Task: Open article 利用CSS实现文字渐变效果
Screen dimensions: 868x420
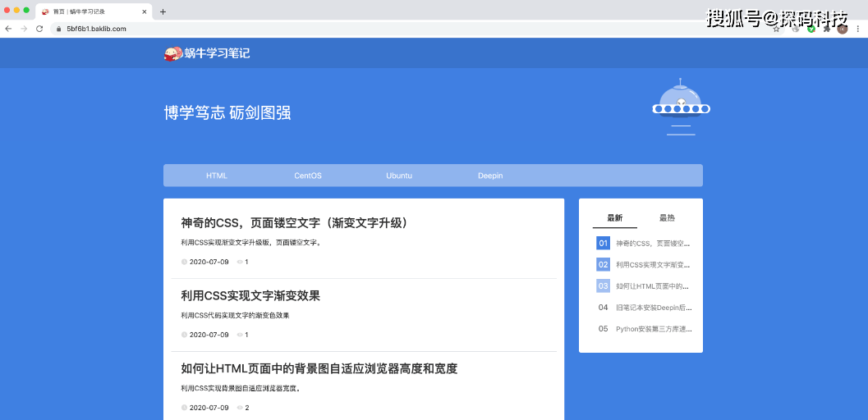Action: [x=250, y=296]
